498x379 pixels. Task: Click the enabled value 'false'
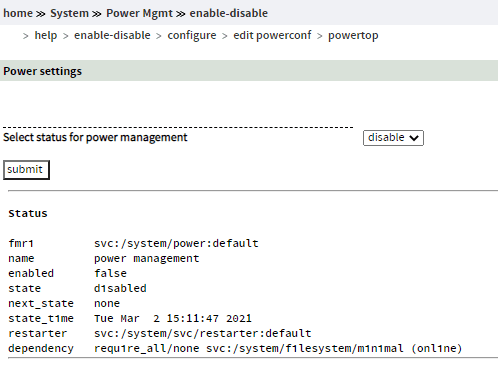tap(110, 273)
